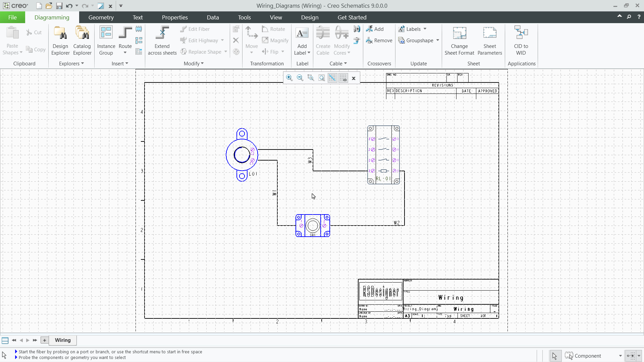Open the Component selection filter dropdown
Image resolution: width=644 pixels, height=362 pixels.
pos(620,356)
